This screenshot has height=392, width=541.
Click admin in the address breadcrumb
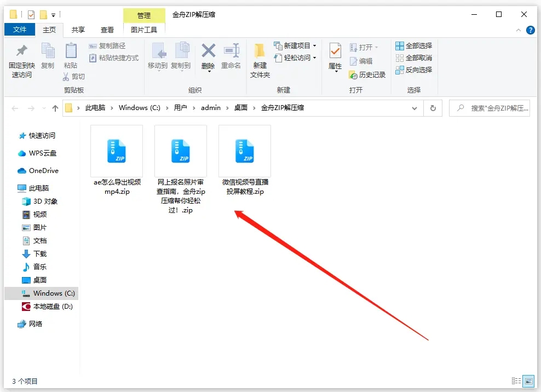click(211, 108)
